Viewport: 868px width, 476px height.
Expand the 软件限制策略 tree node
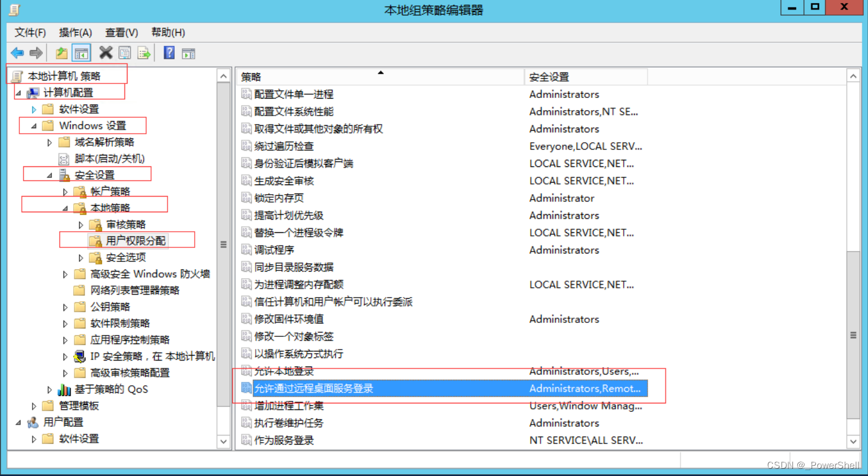65,324
